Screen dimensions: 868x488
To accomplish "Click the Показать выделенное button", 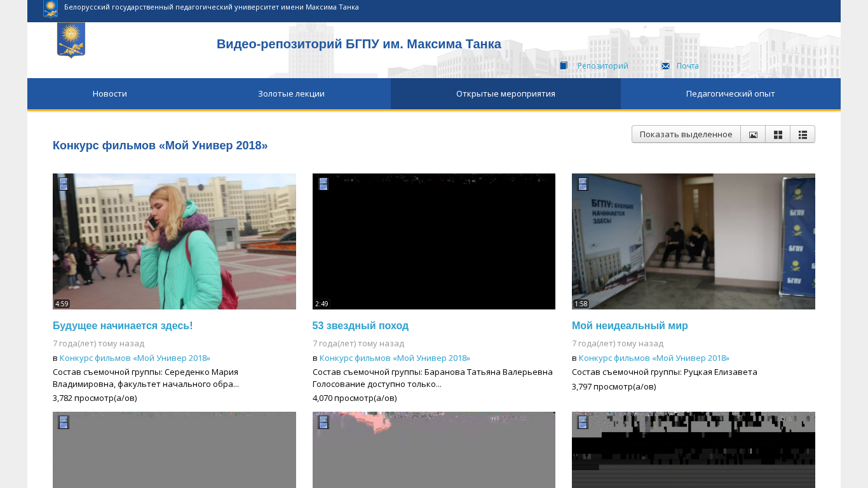I will click(x=686, y=135).
